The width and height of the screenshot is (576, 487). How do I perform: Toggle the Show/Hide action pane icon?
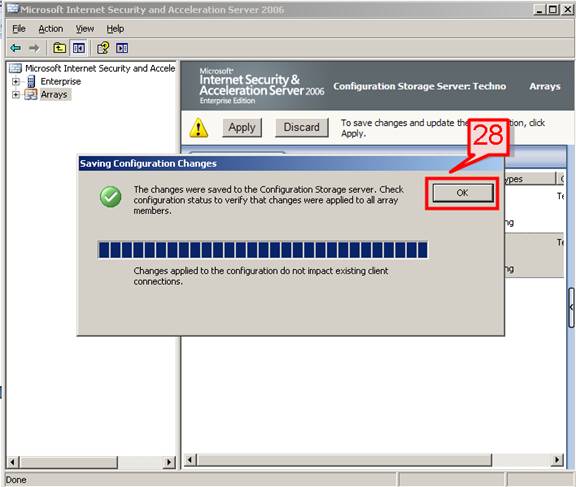point(122,48)
